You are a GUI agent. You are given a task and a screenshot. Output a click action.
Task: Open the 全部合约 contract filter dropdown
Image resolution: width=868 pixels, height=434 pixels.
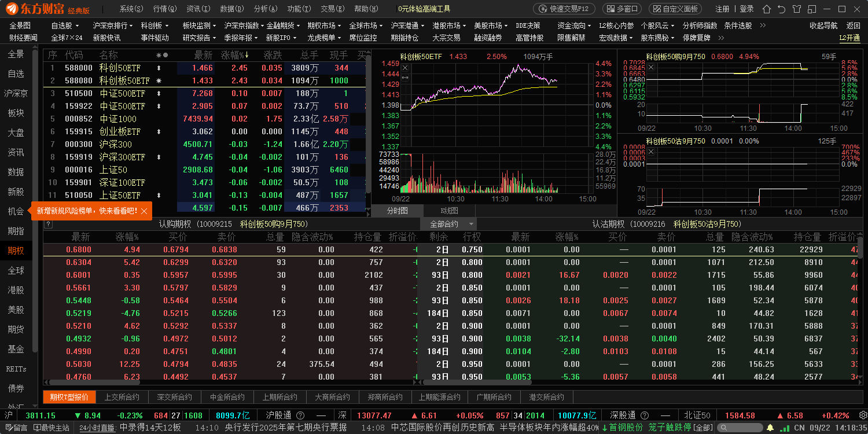[448, 224]
